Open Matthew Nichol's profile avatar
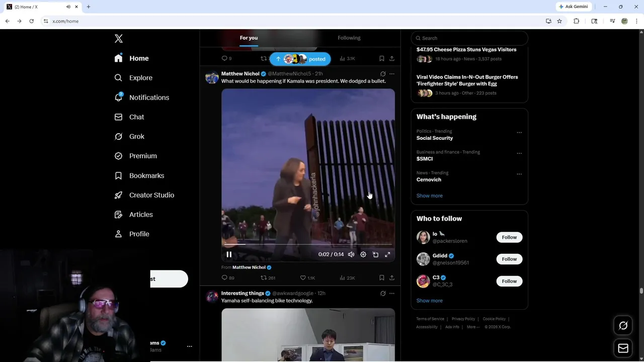The height and width of the screenshot is (362, 644). [x=212, y=77]
